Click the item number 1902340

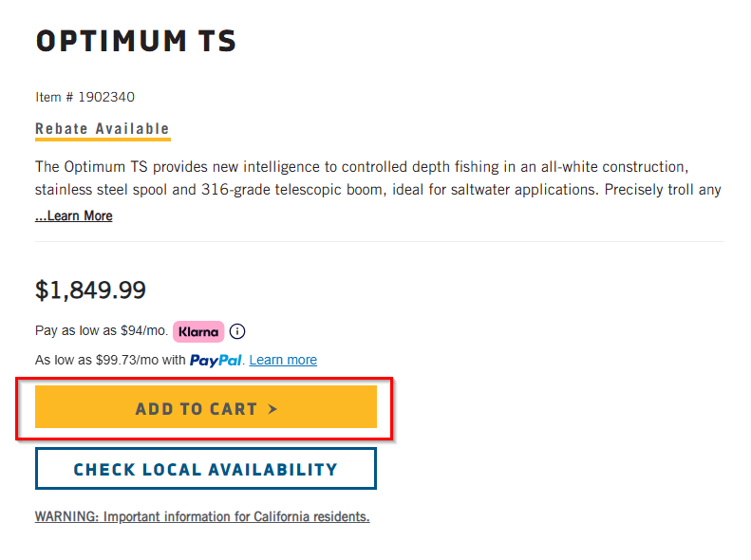[x=106, y=97]
